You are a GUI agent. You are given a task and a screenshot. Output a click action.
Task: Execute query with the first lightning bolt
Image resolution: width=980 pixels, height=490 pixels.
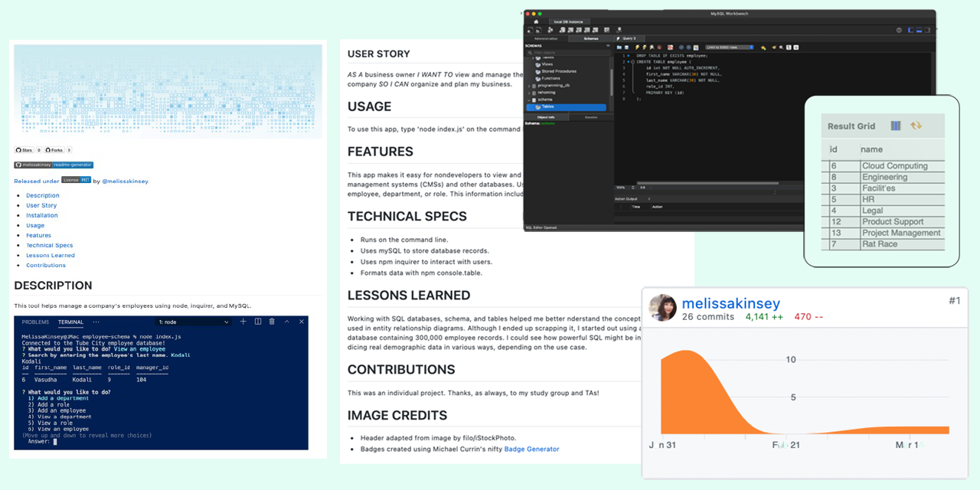[637, 47]
